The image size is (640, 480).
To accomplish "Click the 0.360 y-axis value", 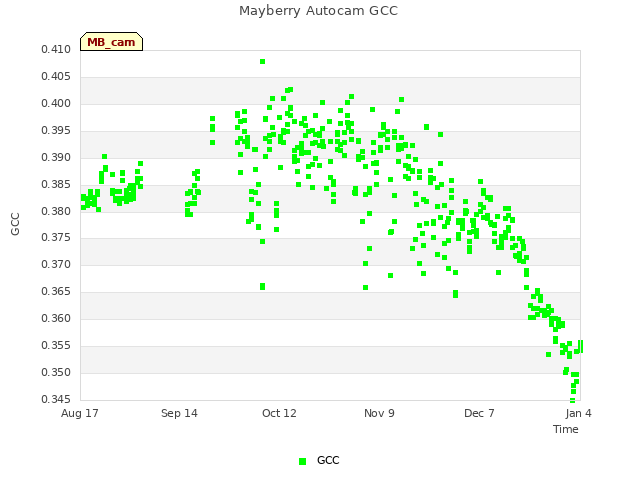I will click(x=56, y=318).
